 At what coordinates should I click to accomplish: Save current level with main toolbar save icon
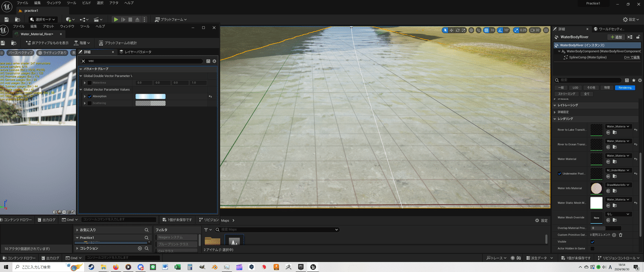pos(6,19)
